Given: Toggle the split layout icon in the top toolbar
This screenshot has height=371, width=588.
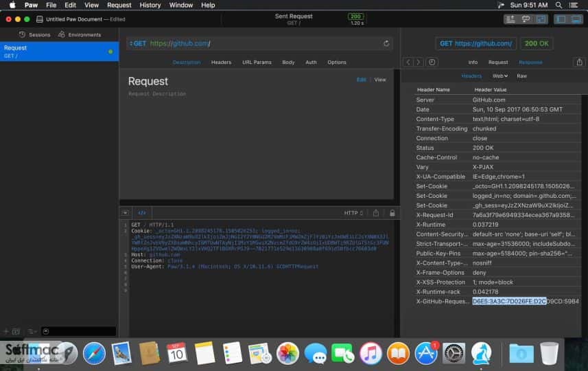Looking at the screenshot, I should (541, 19).
